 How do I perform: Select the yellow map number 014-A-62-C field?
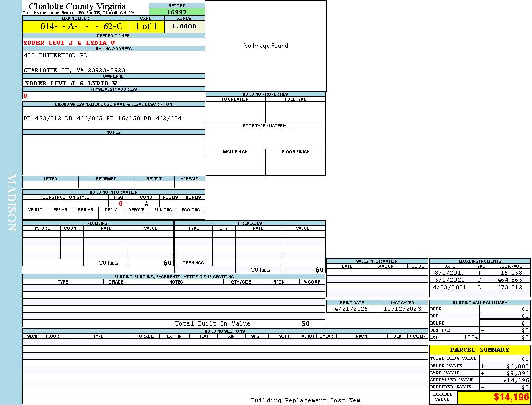pyautogui.click(x=75, y=26)
